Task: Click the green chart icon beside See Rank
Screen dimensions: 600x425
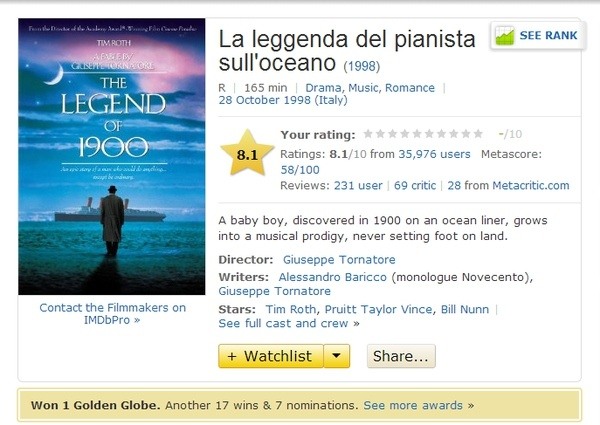Action: tap(505, 36)
